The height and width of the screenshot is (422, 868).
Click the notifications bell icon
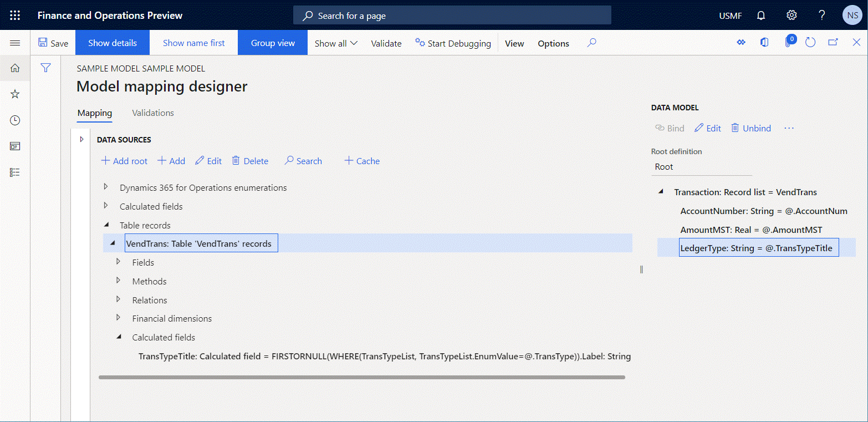(x=760, y=15)
